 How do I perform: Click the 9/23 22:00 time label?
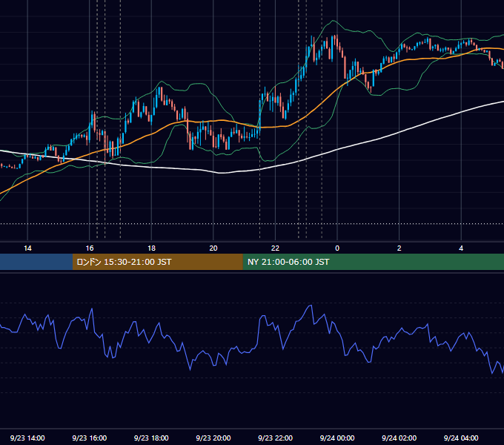coord(276,438)
